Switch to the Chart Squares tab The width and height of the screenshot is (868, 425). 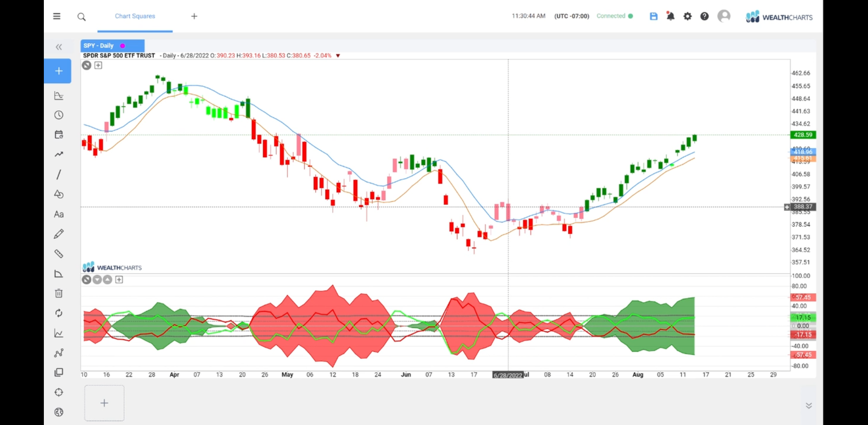(x=135, y=16)
